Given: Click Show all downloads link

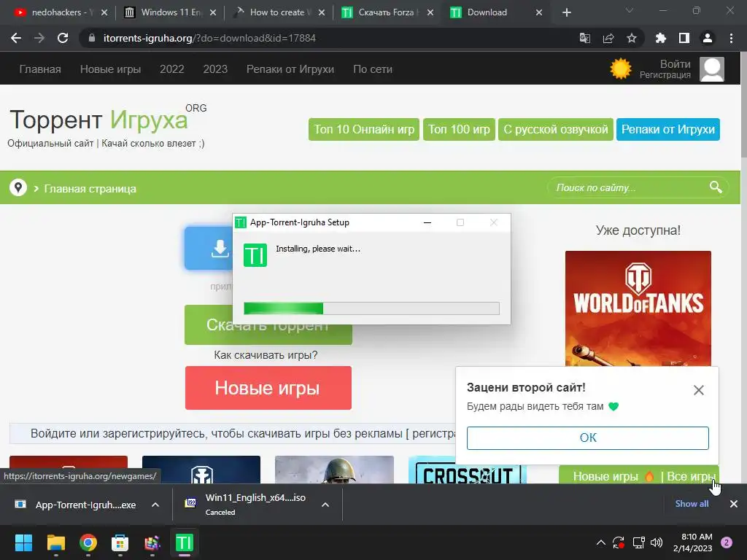Looking at the screenshot, I should tap(692, 504).
